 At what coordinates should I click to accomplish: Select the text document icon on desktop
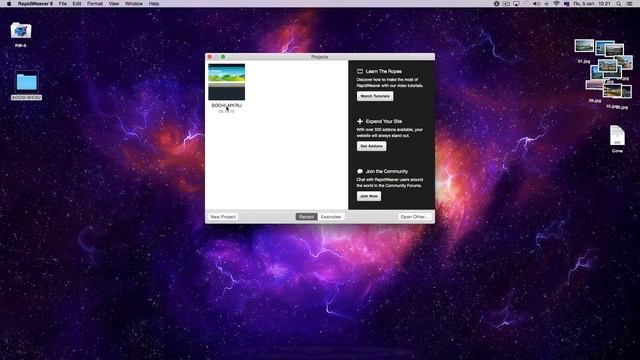tap(617, 135)
